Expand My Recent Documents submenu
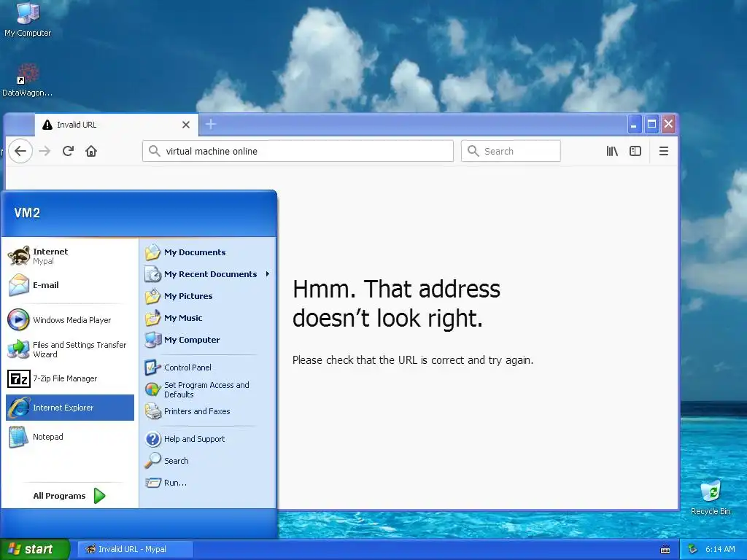This screenshot has height=560, width=747. click(x=207, y=274)
